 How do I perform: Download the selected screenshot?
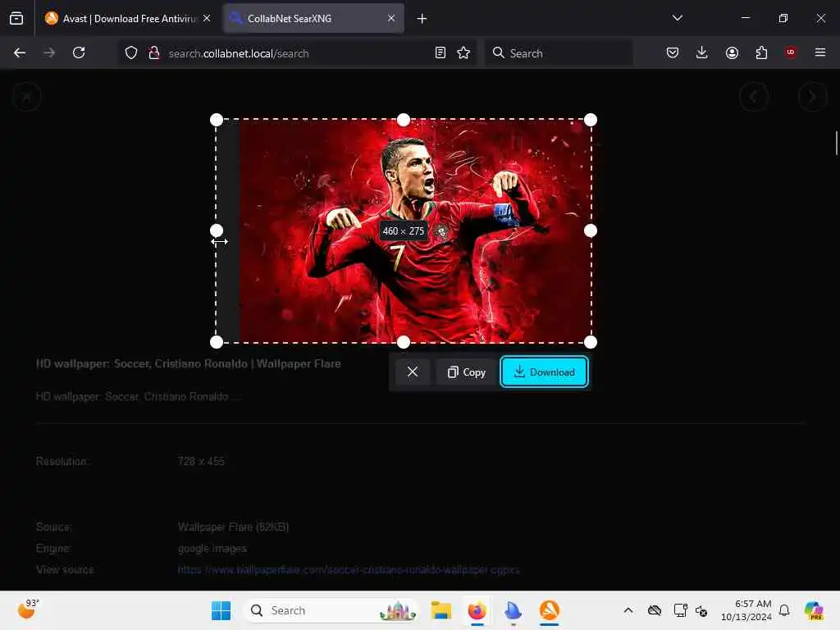pos(545,372)
